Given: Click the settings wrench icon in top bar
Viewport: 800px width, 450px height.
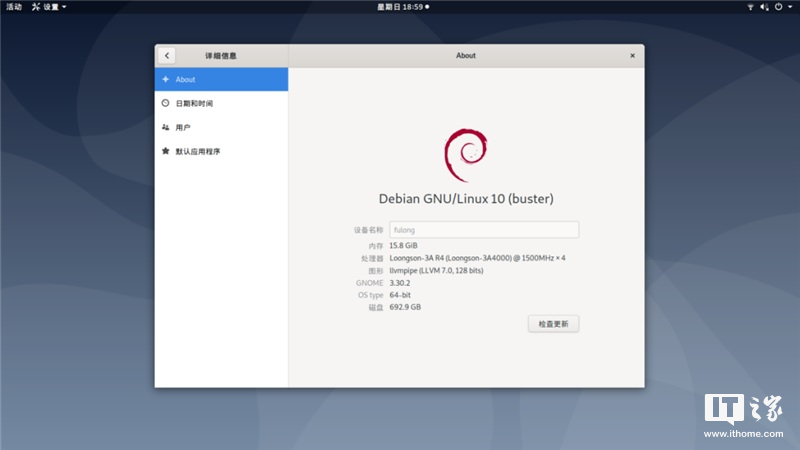Looking at the screenshot, I should pyautogui.click(x=36, y=7).
